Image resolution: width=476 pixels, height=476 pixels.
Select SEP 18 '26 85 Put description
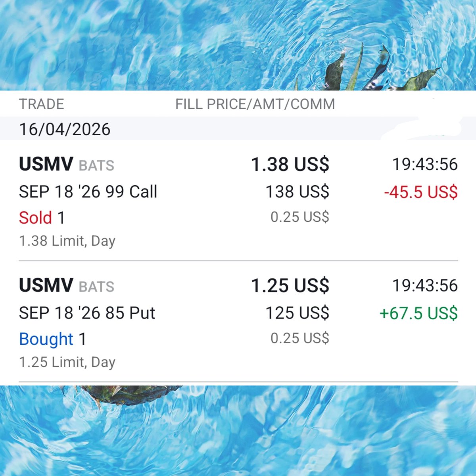pos(87,313)
